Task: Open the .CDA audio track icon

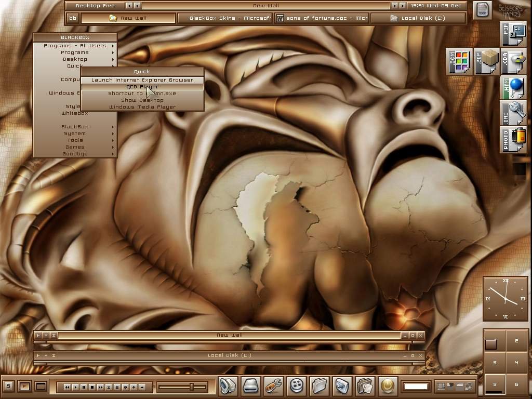Action: (513, 62)
